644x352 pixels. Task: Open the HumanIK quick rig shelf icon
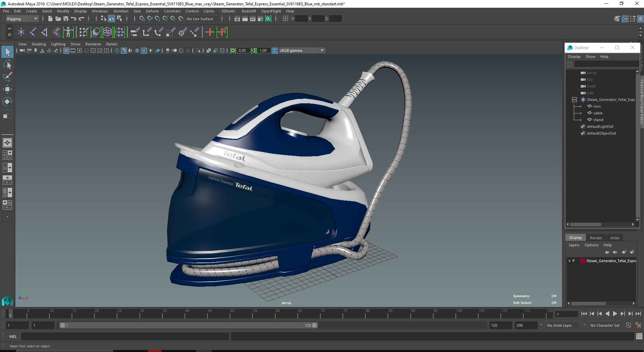[x=68, y=32]
